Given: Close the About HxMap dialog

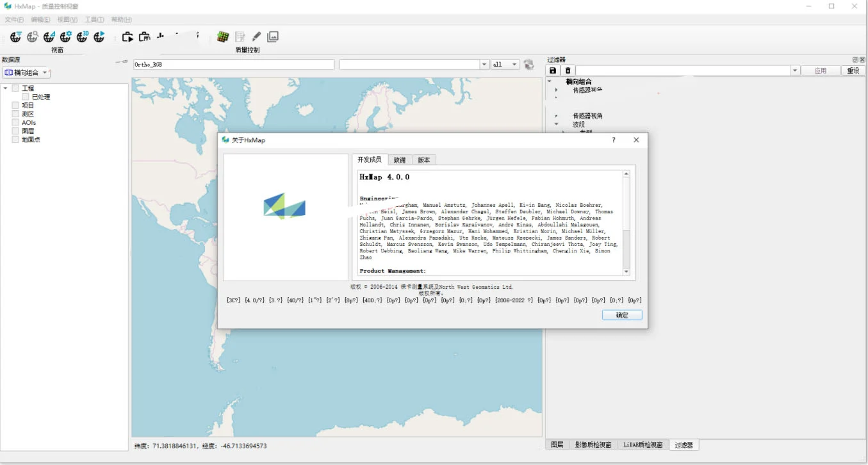Looking at the screenshot, I should (636, 140).
